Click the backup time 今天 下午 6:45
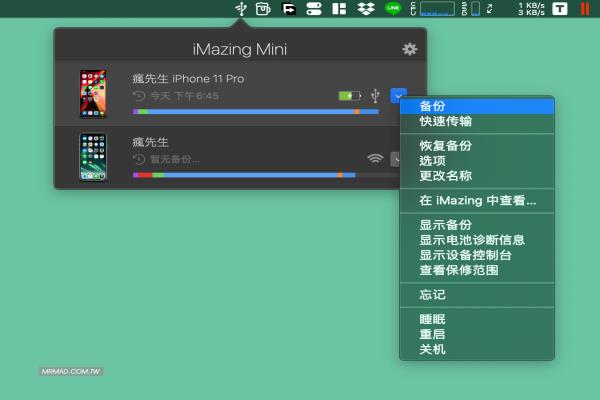The image size is (600, 400). click(x=184, y=96)
